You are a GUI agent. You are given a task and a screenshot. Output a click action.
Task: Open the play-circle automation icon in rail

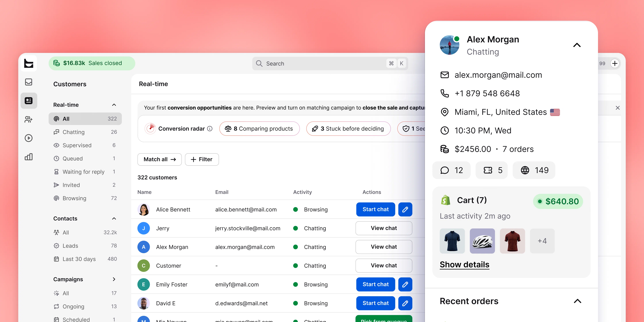[28, 138]
